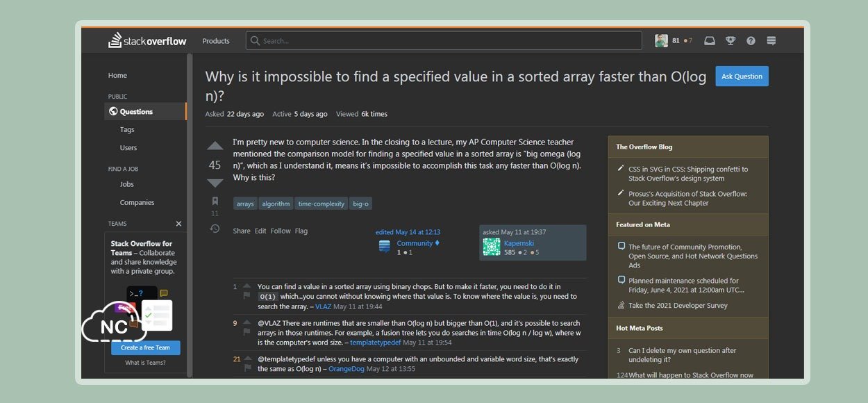Open the question's activity history icon
868x403 pixels.
pos(215,229)
